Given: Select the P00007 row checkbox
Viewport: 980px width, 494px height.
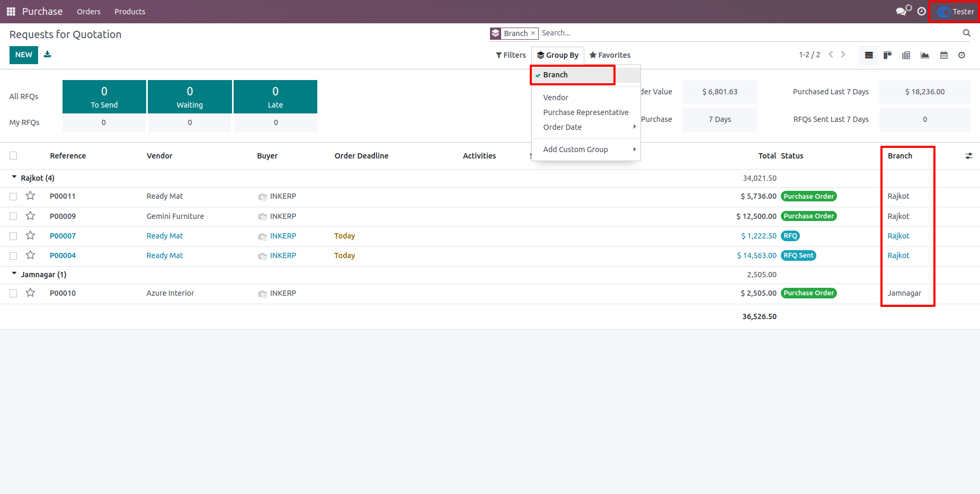Looking at the screenshot, I should coord(13,236).
